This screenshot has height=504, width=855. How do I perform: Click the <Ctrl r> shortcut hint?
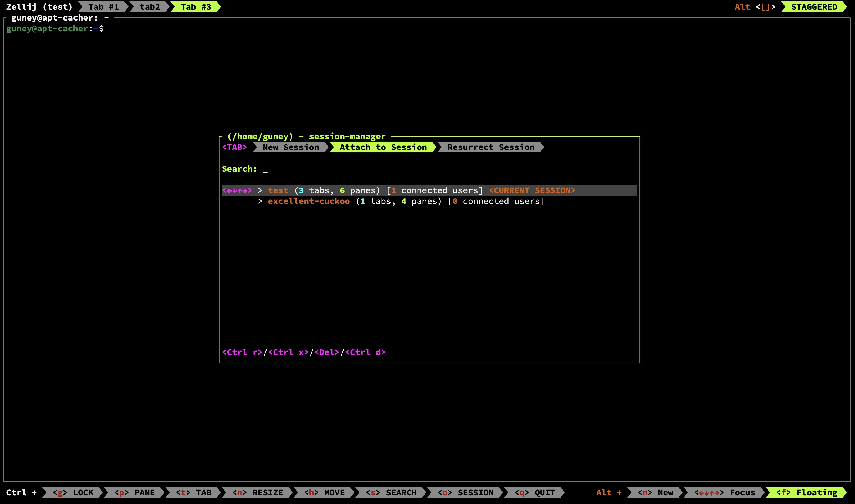point(242,352)
